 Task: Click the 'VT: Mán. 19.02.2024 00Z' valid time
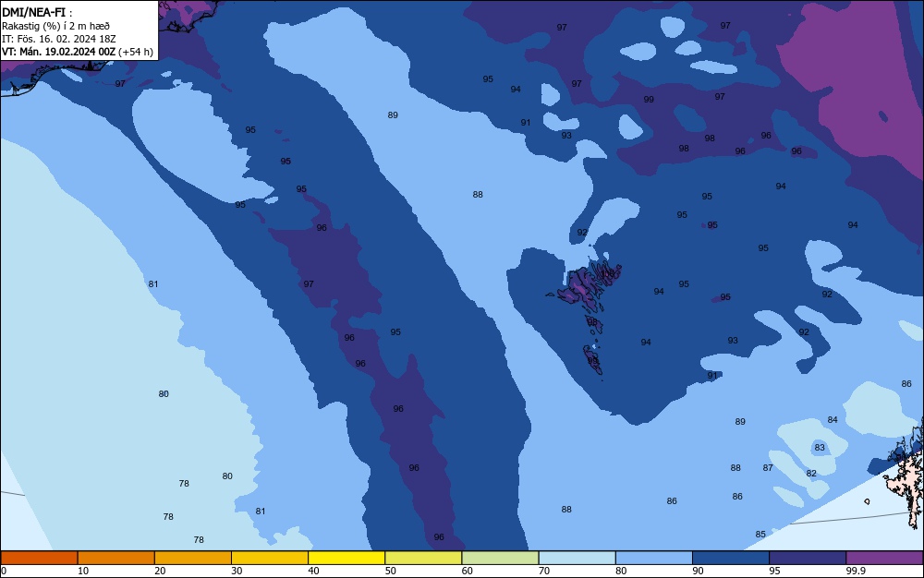coord(58,52)
